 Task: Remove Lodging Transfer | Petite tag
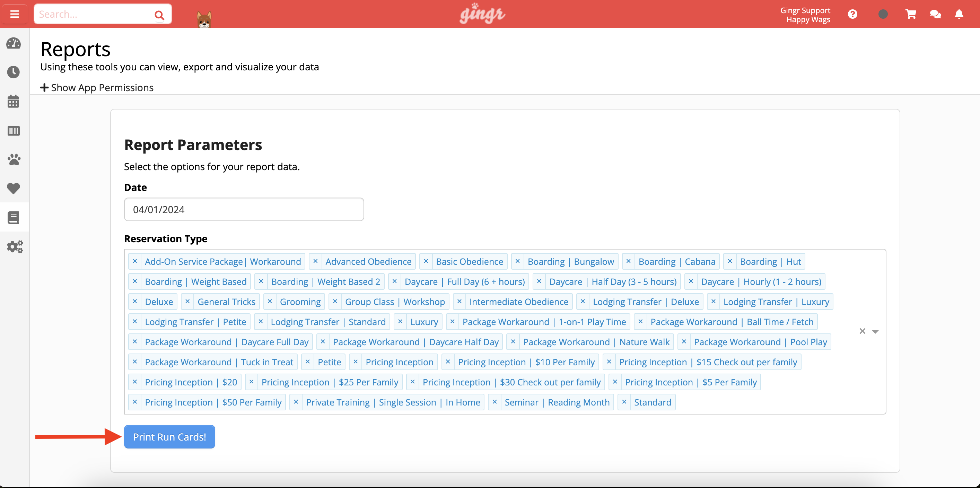tap(135, 322)
